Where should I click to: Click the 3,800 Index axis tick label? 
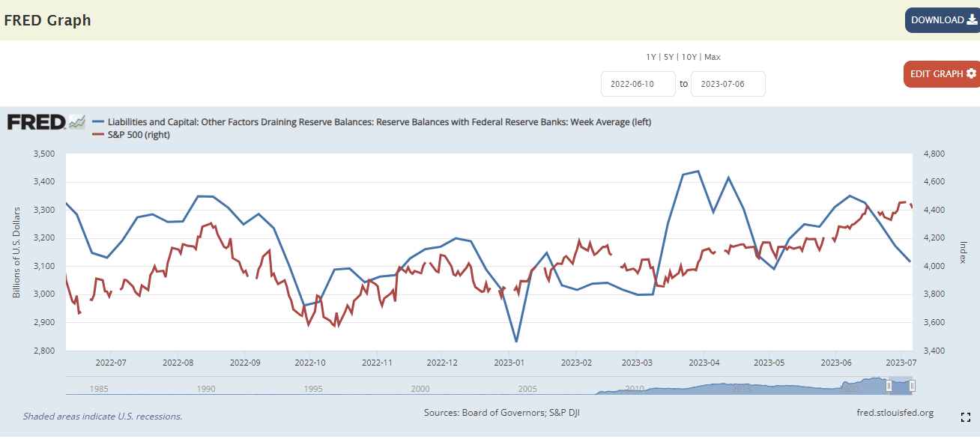934,294
